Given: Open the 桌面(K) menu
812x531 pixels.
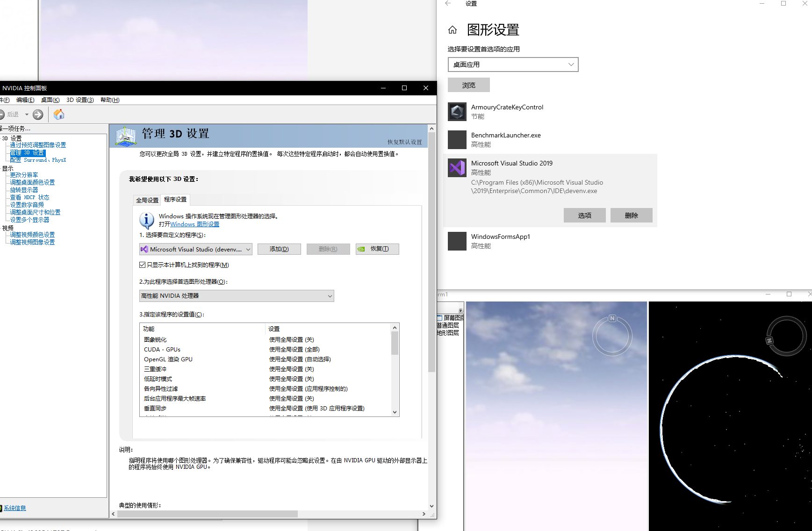Looking at the screenshot, I should coord(50,100).
